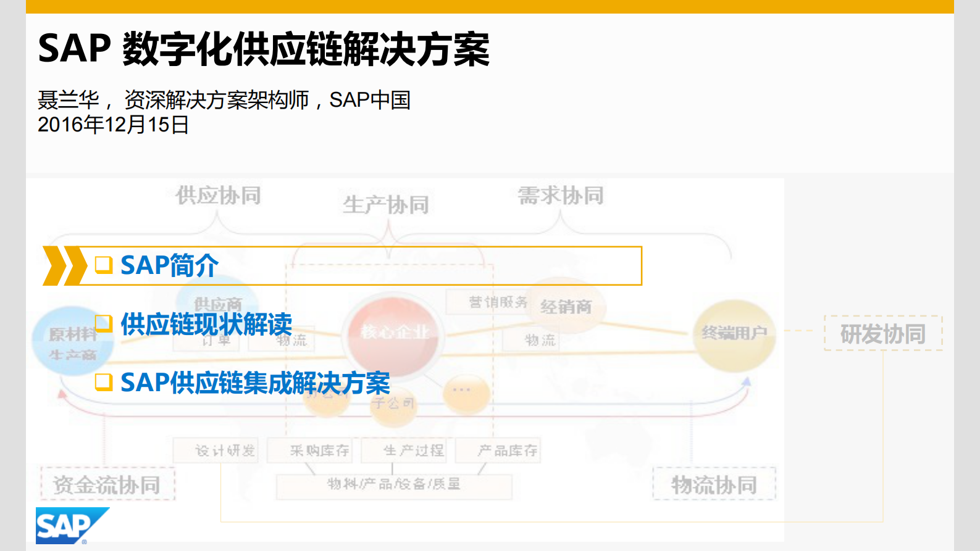Click the 物流协同 dashed box
This screenshot has width=980, height=551.
click(714, 484)
